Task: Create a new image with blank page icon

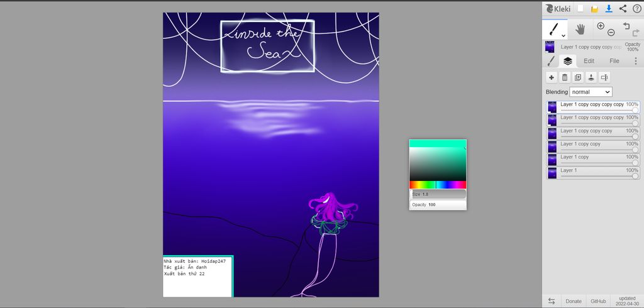Action: 580,9
